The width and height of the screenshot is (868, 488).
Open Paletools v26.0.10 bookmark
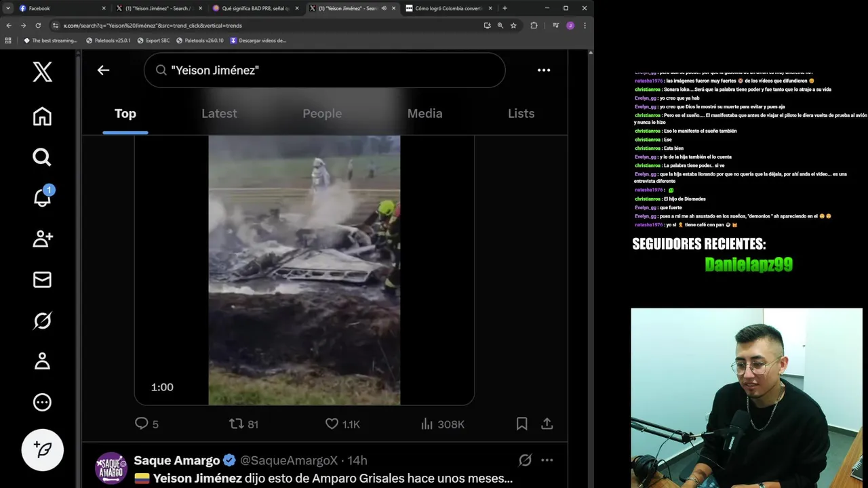click(x=199, y=40)
